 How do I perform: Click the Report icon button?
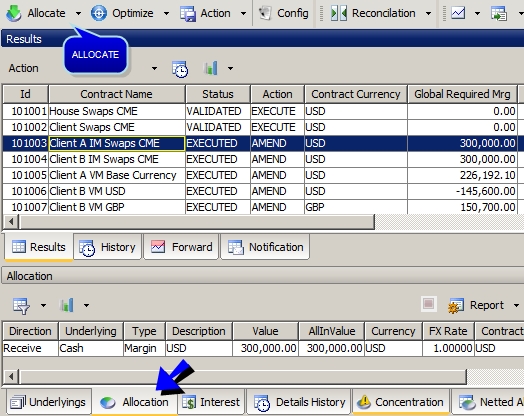pos(456,305)
